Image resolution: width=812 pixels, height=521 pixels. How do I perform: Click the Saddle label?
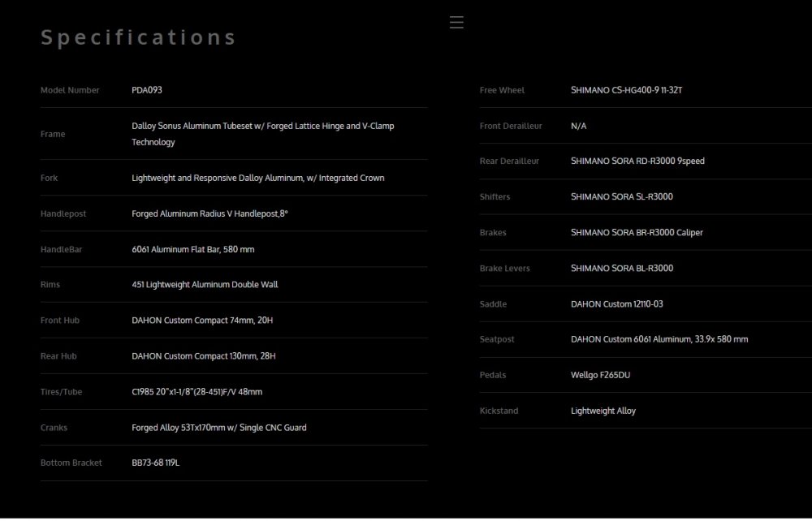tap(493, 304)
